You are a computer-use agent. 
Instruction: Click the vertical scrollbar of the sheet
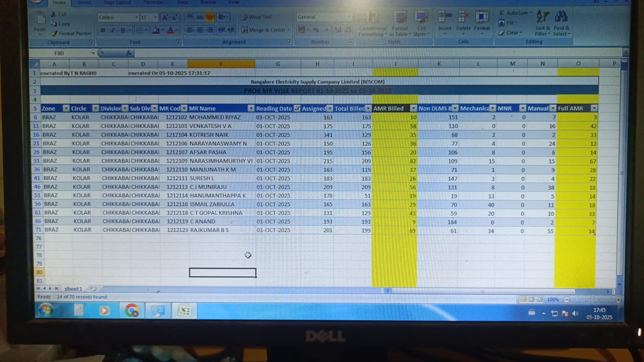pyautogui.click(x=623, y=173)
